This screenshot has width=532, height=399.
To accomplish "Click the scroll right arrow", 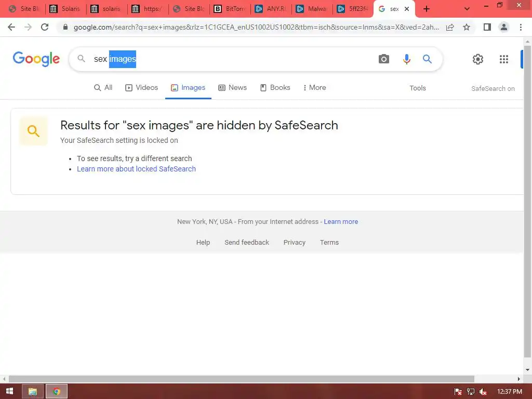I will [x=518, y=379].
